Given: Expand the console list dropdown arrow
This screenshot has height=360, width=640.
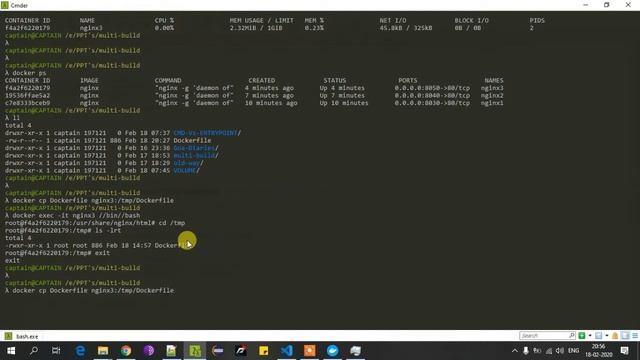Looking at the screenshot, I should [x=607, y=336].
